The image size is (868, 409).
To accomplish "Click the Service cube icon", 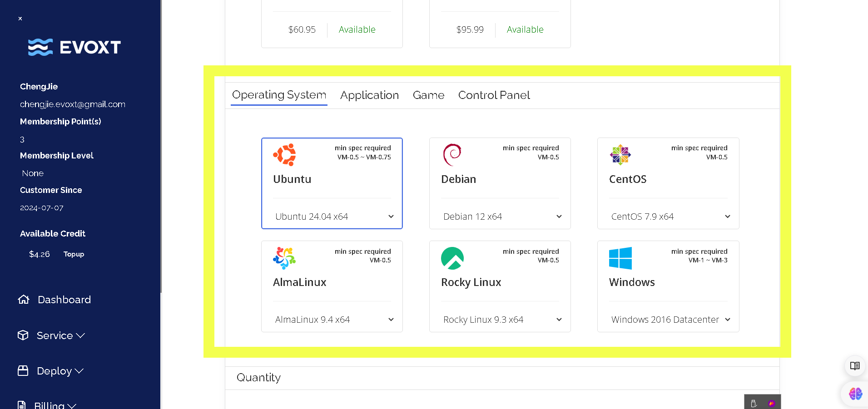I will (x=23, y=335).
